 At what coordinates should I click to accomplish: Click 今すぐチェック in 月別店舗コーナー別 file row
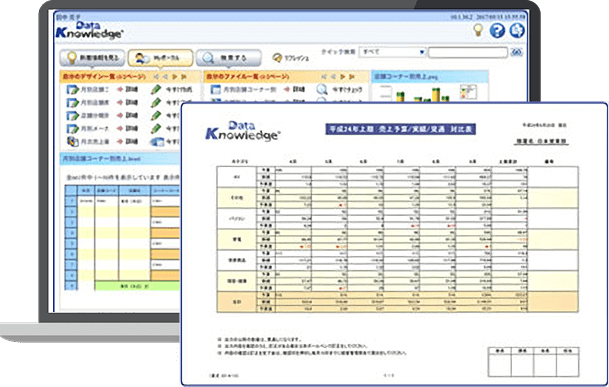click(347, 90)
